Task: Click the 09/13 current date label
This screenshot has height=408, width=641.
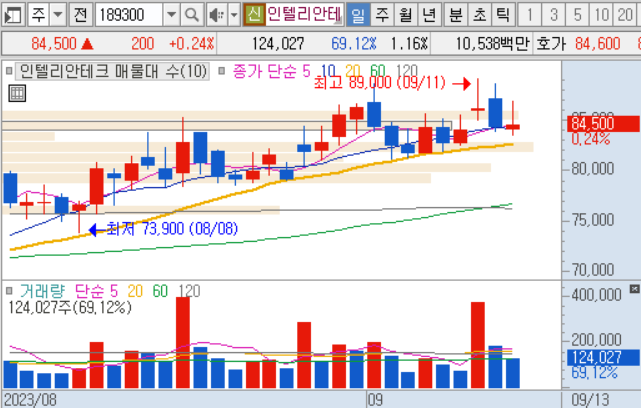Action: [x=590, y=400]
